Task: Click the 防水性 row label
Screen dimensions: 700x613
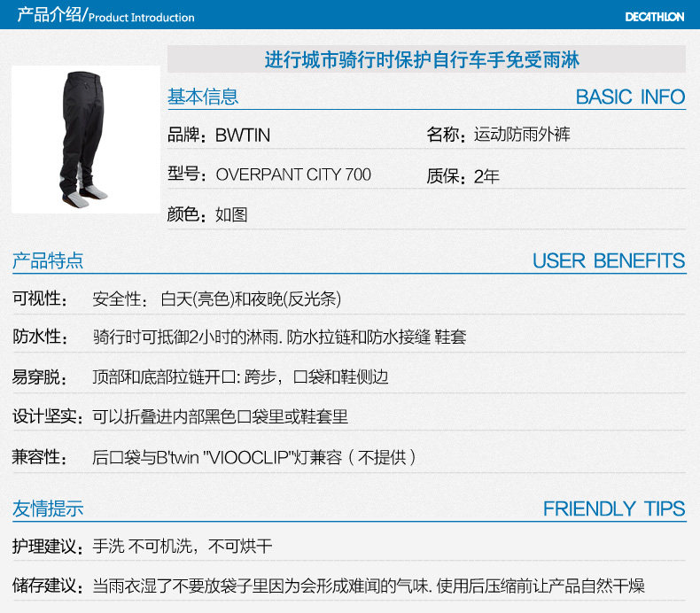Action: point(40,337)
